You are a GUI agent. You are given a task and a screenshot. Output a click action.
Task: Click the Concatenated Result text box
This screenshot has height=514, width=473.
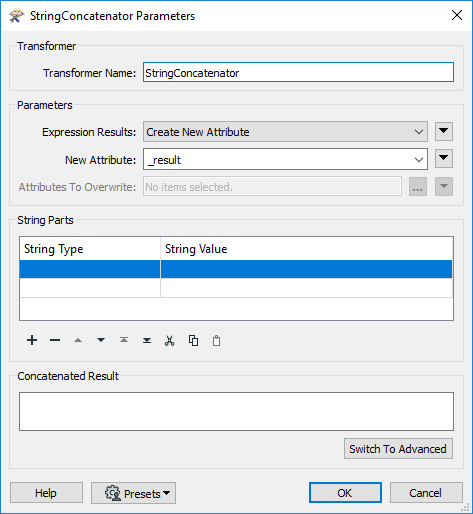click(236, 411)
